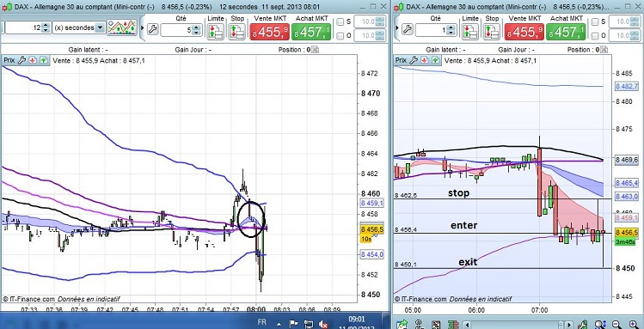Click Action Center flag icon in tray
The image size is (644, 329).
[294, 324]
